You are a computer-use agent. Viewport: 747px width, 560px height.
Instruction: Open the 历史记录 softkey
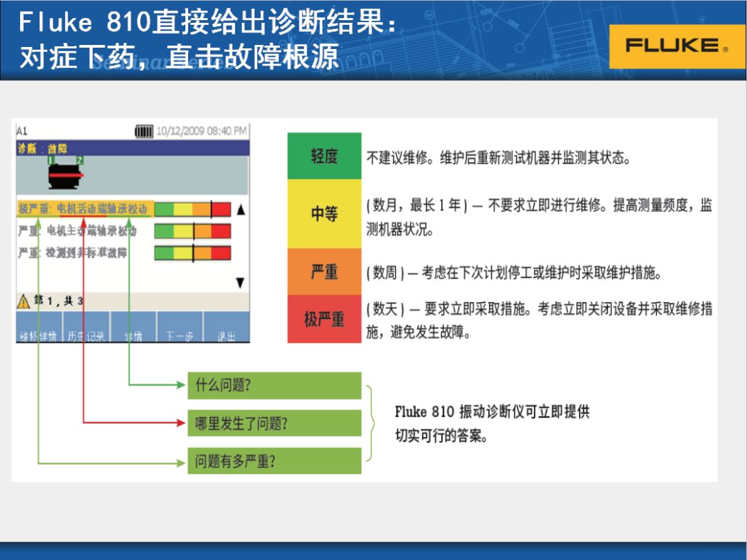(x=86, y=326)
